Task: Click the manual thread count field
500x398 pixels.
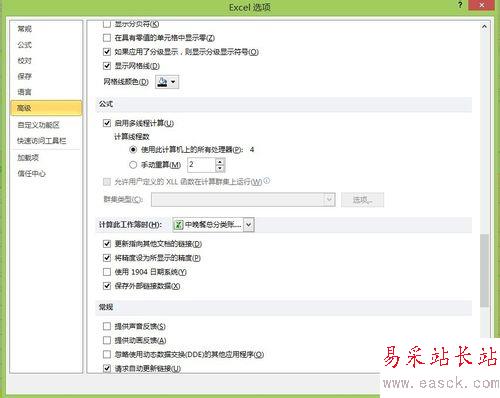Action: 201,165
